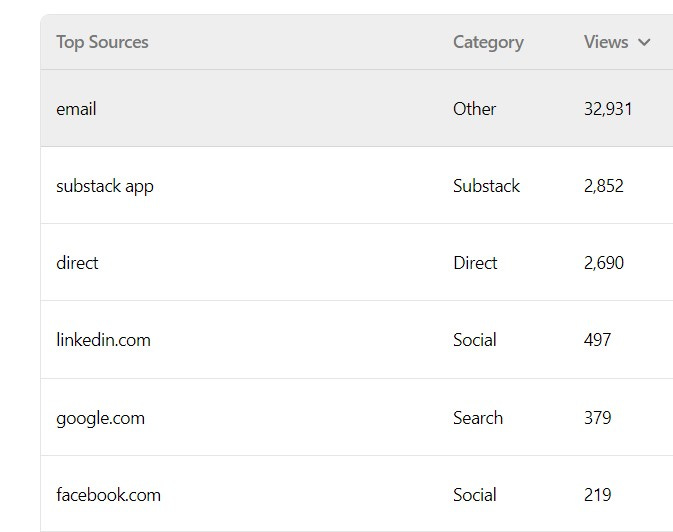673x532 pixels.
Task: Open the google.com source
Action: pyautogui.click(x=100, y=418)
